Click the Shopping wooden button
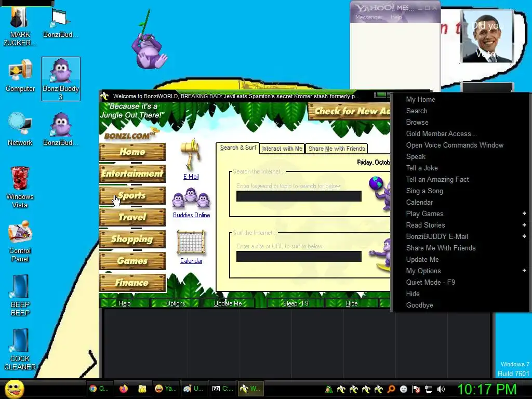 (132, 239)
